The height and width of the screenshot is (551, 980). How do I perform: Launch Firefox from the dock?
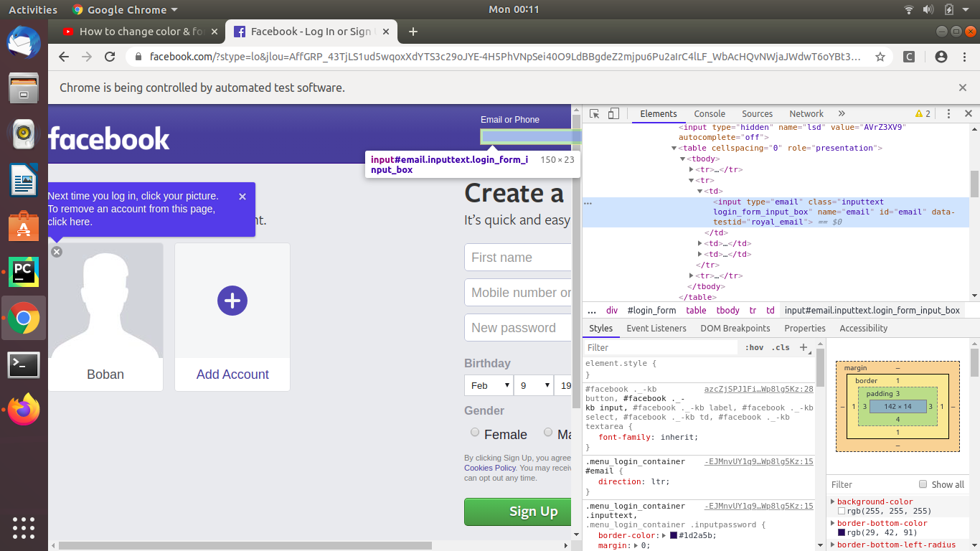click(x=24, y=410)
